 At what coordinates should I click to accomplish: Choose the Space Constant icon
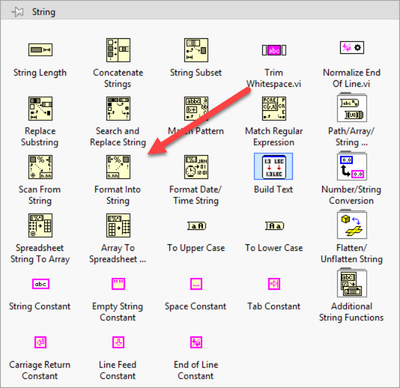click(196, 284)
